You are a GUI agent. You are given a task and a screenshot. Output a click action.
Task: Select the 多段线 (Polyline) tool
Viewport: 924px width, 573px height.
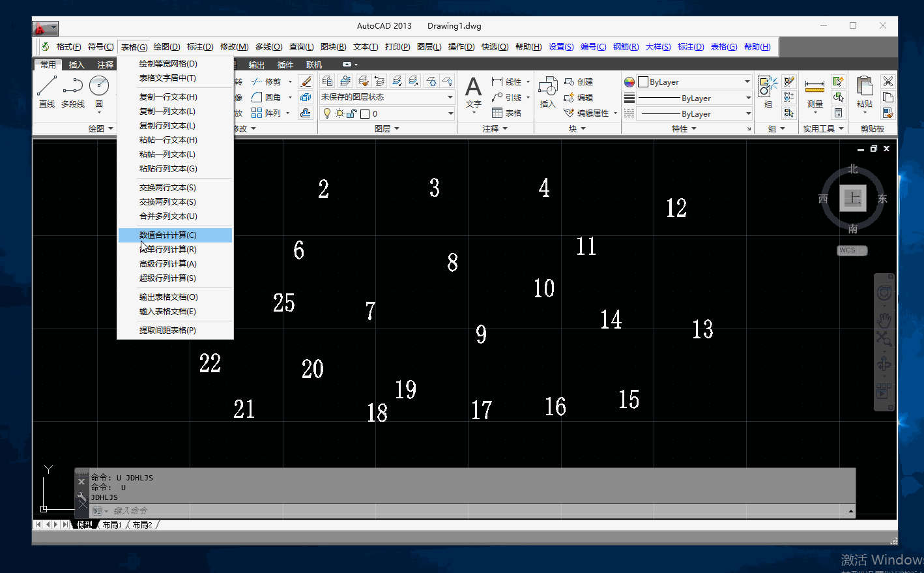[x=73, y=91]
